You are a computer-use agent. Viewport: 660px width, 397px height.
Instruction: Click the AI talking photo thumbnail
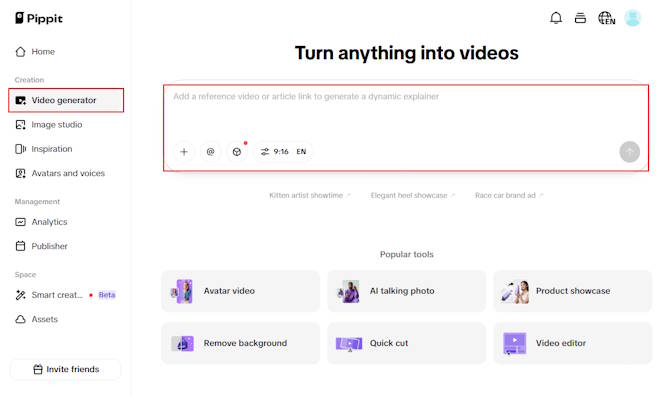pos(349,291)
